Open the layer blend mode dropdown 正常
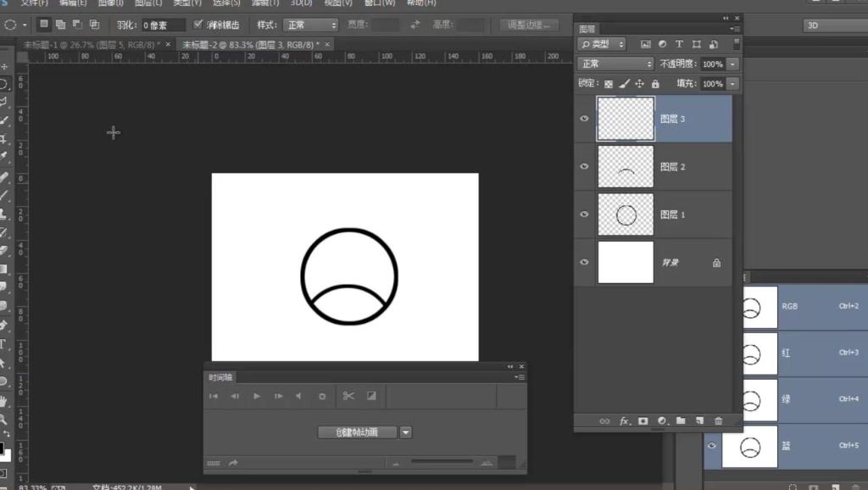The height and width of the screenshot is (490, 868). coord(615,64)
